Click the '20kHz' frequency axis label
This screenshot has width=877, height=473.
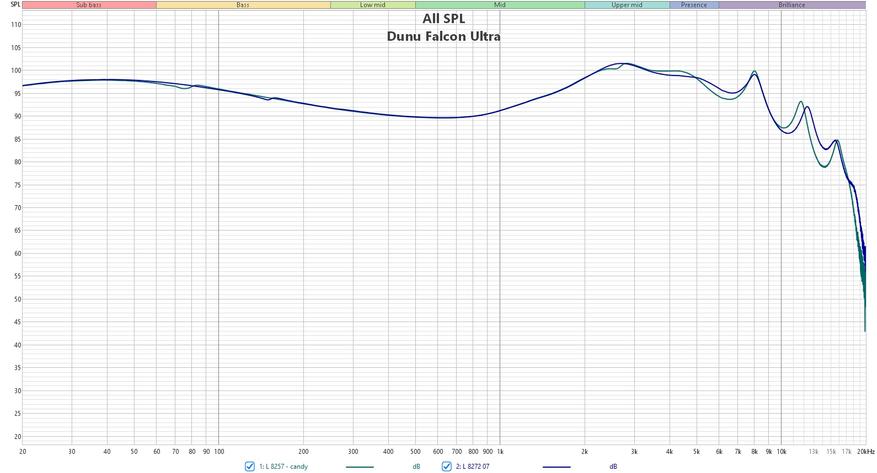point(866,451)
